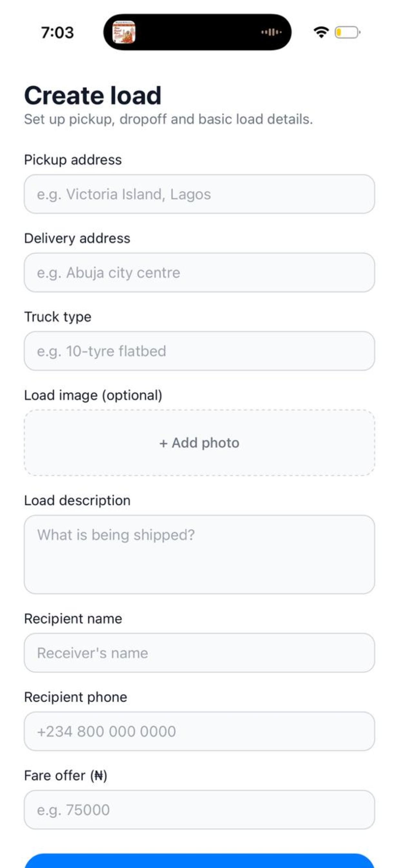This screenshot has height=868, width=399.
Task: Click the Load description text area
Action: (x=199, y=554)
